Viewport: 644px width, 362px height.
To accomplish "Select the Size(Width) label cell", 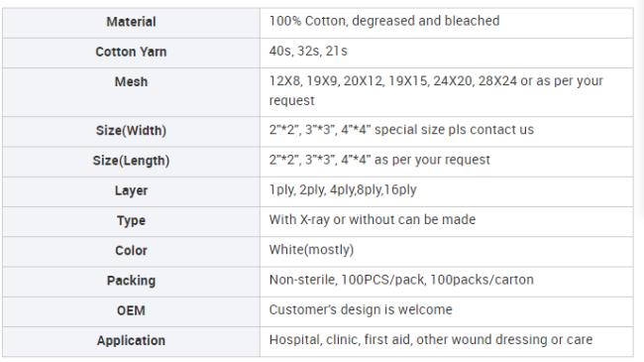I will coord(131,132).
